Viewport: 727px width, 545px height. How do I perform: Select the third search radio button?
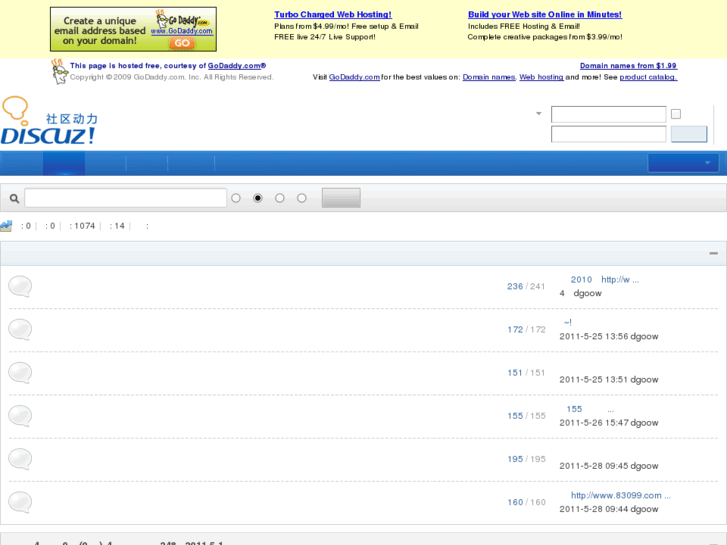(x=280, y=198)
